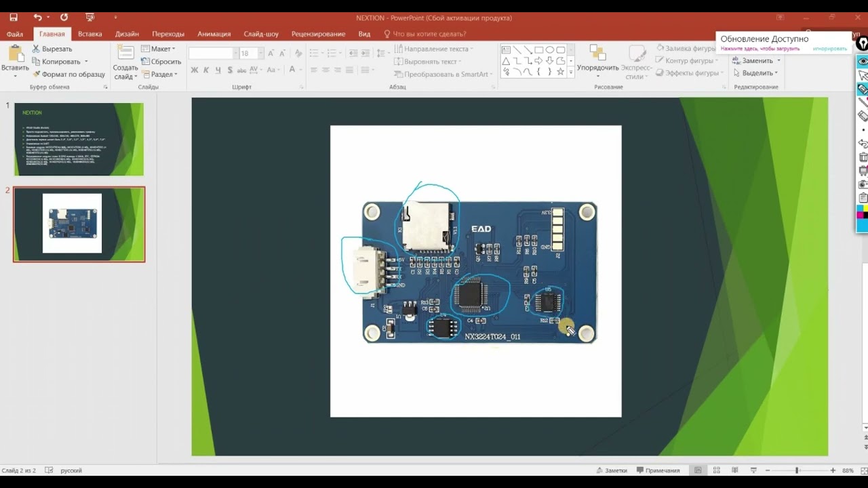Viewport: 868px width, 488px height.
Task: Adjust the zoom slider in status bar
Action: point(797,470)
